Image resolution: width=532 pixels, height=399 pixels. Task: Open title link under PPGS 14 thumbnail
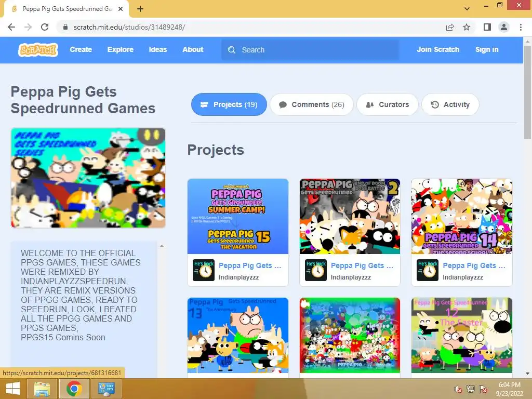474,265
